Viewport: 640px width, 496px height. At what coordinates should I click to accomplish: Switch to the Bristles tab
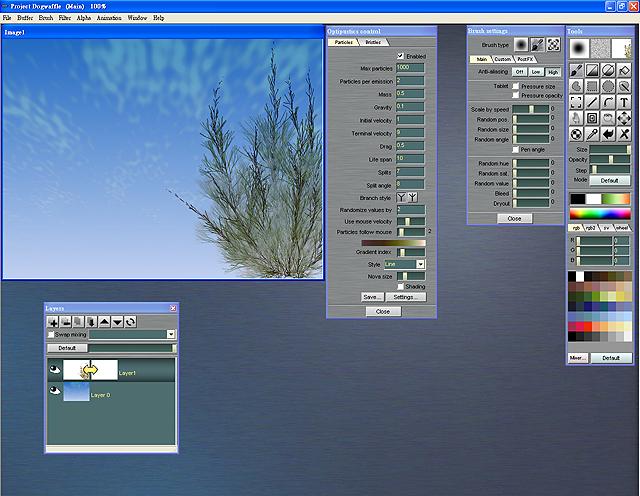tap(372, 43)
